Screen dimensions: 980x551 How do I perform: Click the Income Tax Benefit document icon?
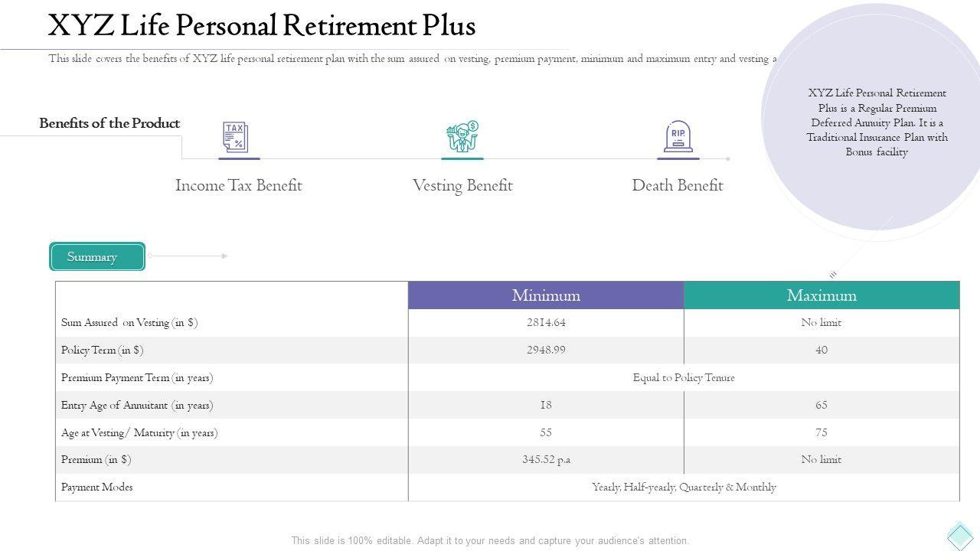pos(235,137)
